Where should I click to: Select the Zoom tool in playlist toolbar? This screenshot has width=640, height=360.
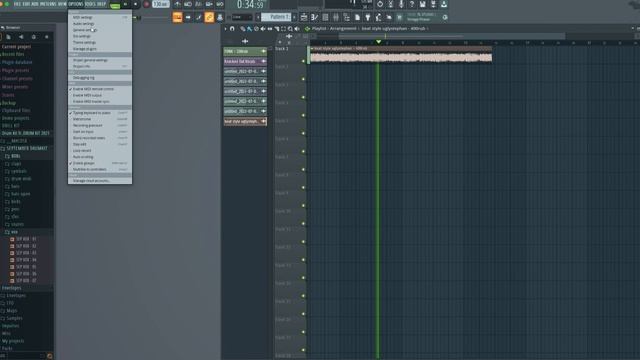click(x=290, y=29)
